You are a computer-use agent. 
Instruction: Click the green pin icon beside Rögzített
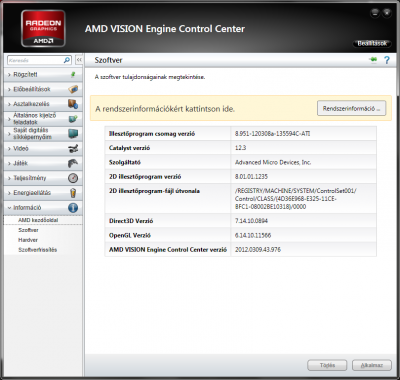point(73,74)
